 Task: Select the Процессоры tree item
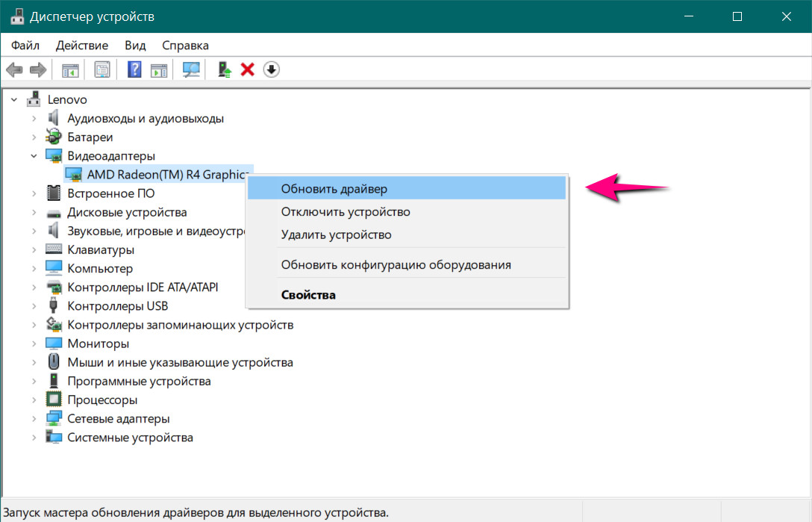click(x=102, y=400)
